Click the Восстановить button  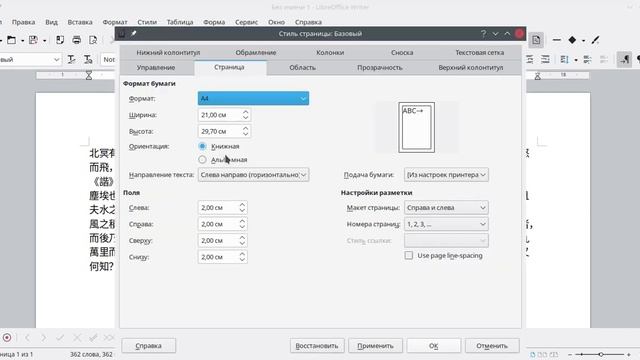tap(317, 346)
